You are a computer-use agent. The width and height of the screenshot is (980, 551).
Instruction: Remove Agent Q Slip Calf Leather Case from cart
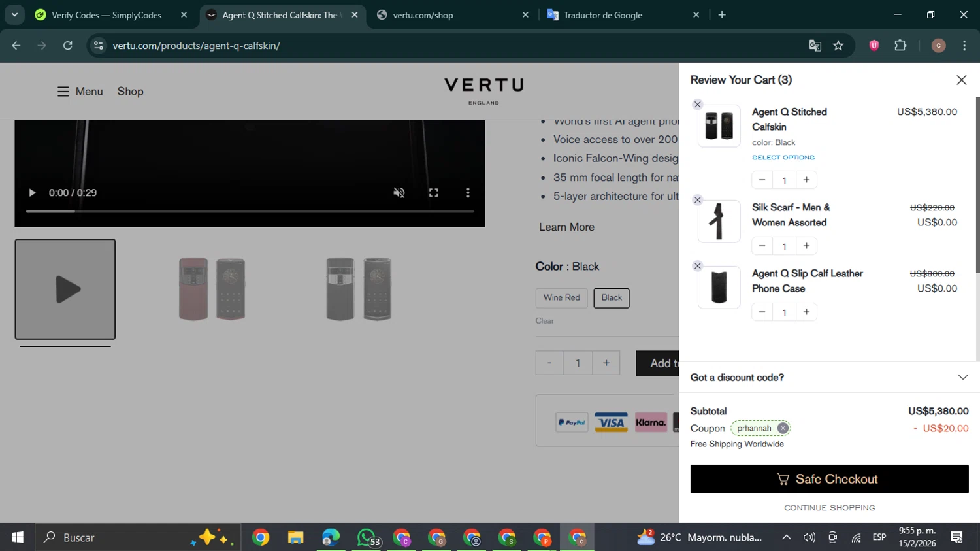(x=698, y=266)
